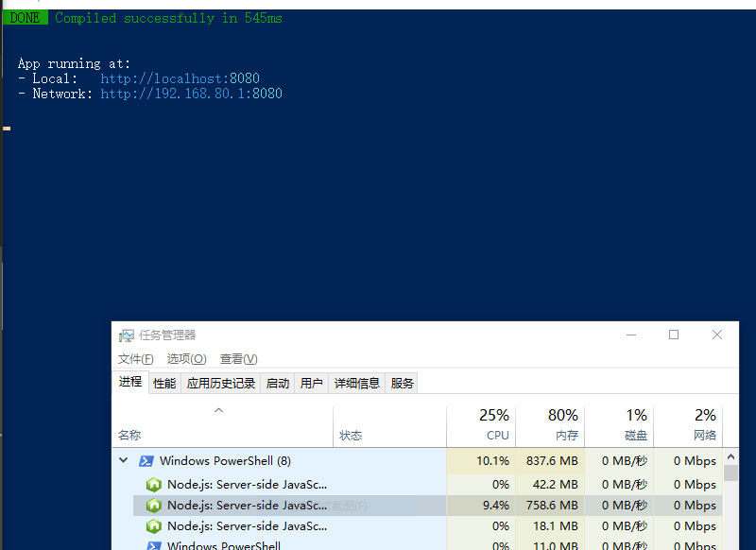Click the Task Manager vertical scrollbar thumb

click(730, 473)
